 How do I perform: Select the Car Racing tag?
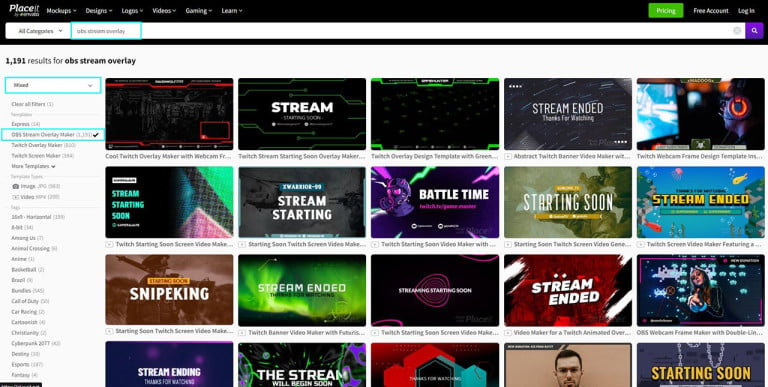point(28,312)
